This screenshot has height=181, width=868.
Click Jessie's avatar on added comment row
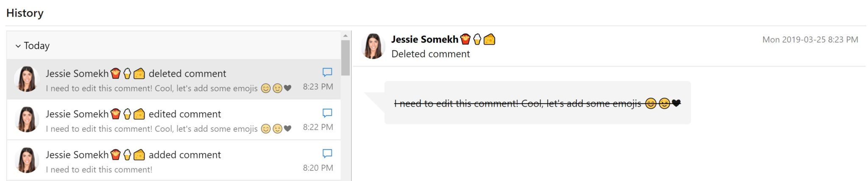(27, 160)
